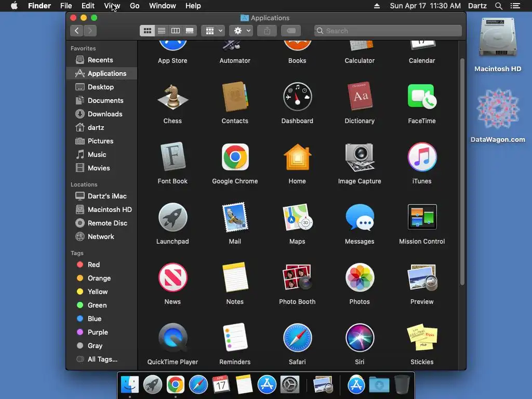Click the Share toolbar button
The height and width of the screenshot is (399, 532).
tap(267, 31)
